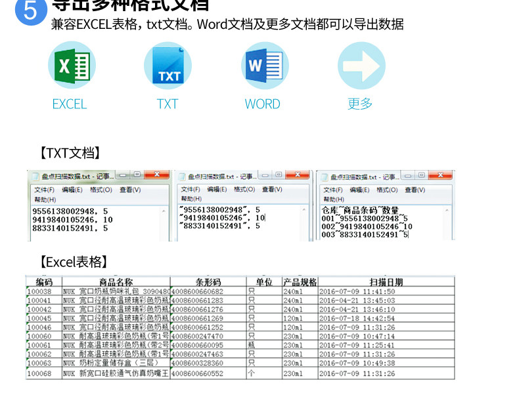
Task: Open 查看(V) menu in first Notepad window
Action: point(130,190)
